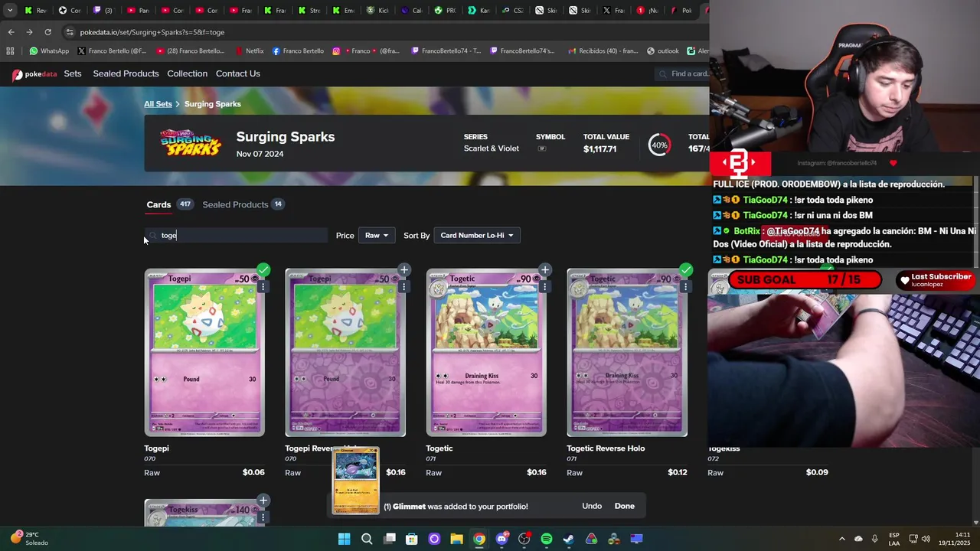Open three-dot menu on Togepi card

pos(262,286)
